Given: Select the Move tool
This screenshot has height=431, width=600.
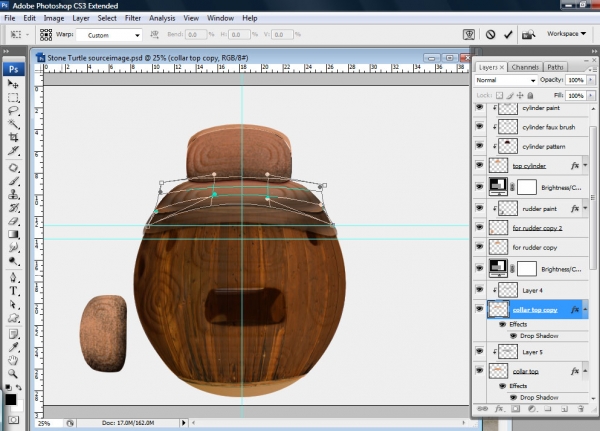Looking at the screenshot, I should click(x=13, y=83).
